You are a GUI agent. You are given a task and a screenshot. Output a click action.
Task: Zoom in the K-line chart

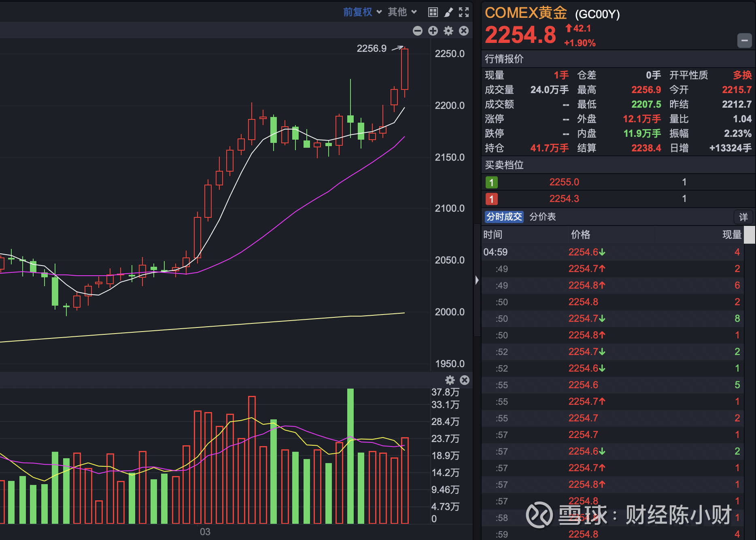click(x=433, y=31)
